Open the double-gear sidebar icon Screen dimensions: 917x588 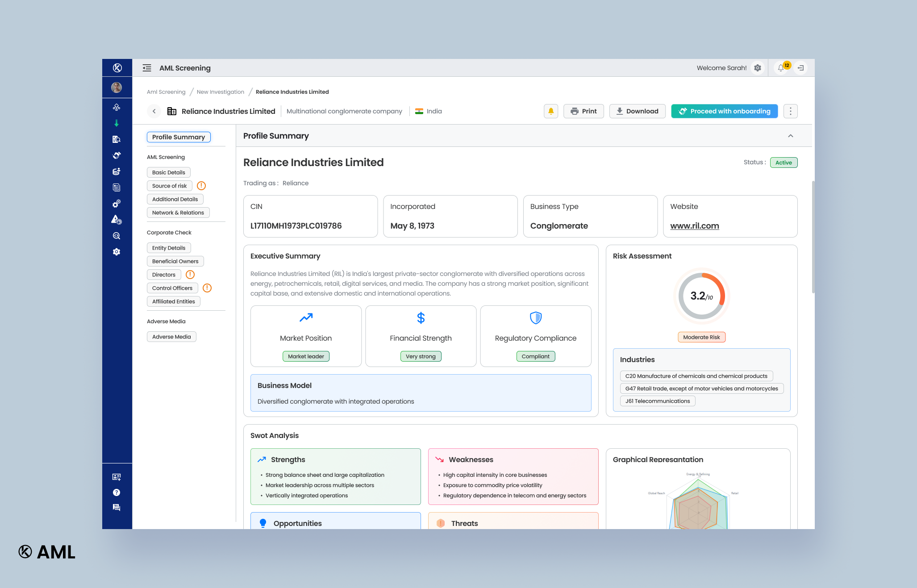(117, 204)
